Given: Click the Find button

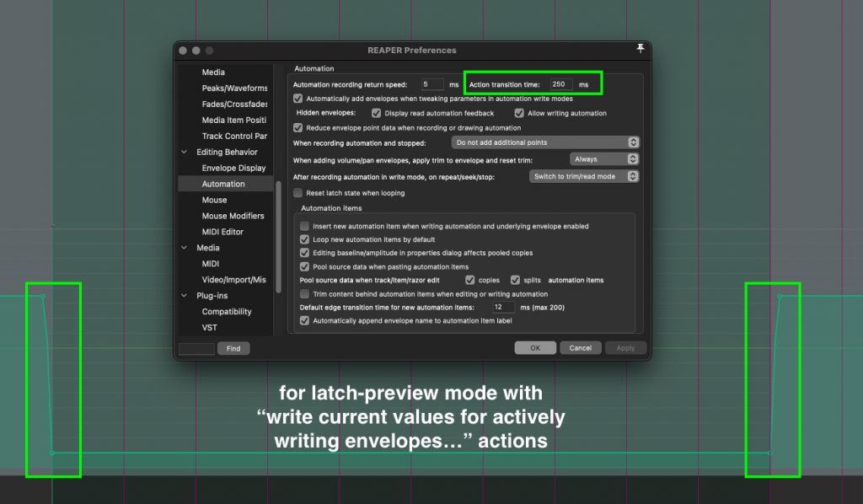Looking at the screenshot, I should [x=233, y=348].
